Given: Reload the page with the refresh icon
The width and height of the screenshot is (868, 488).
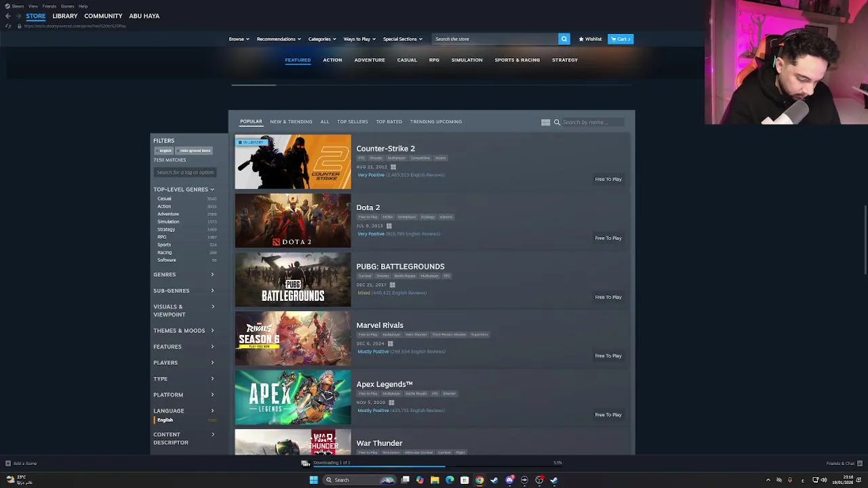Looking at the screenshot, I should (x=8, y=26).
